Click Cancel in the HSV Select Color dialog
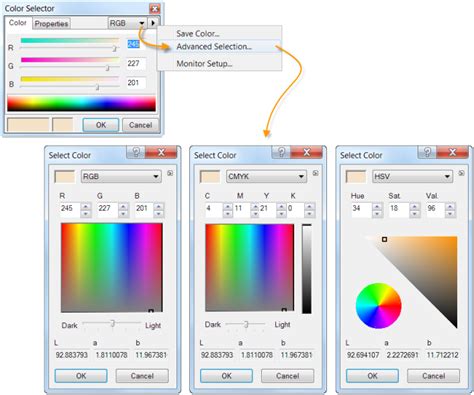474x395 pixels. [433, 376]
